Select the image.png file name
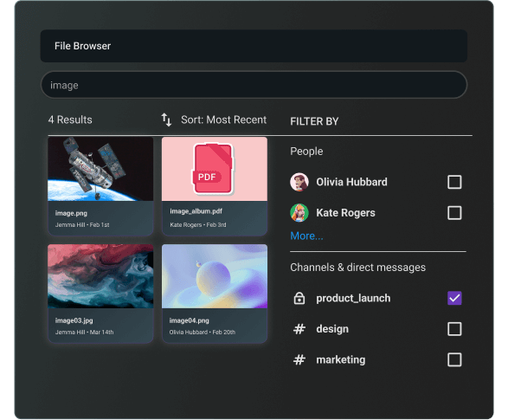 [71, 213]
